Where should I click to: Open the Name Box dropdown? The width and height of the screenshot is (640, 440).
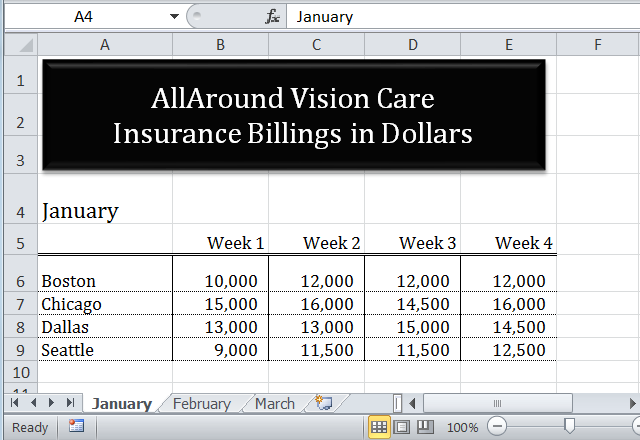click(x=174, y=17)
